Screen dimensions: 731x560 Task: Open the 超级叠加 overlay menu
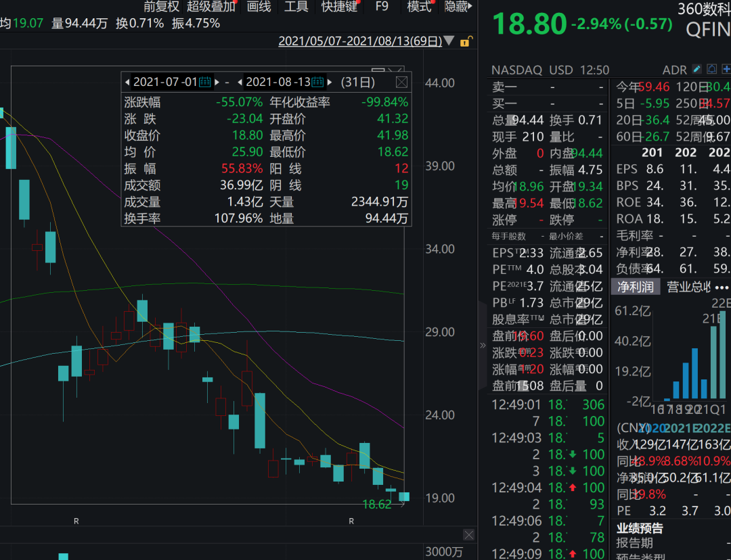[211, 7]
